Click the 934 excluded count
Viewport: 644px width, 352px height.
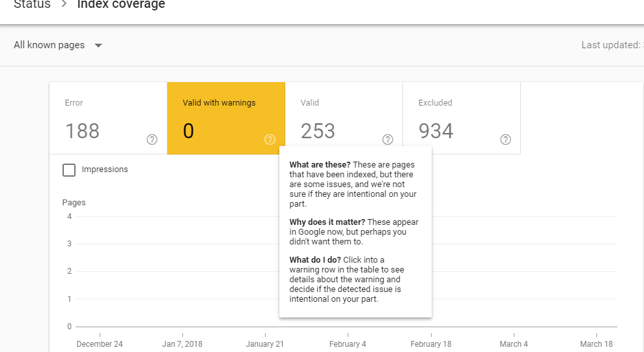pyautogui.click(x=436, y=131)
